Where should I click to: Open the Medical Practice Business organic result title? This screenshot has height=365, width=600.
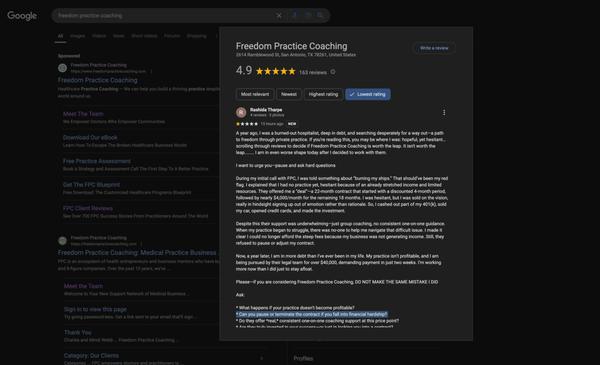tap(137, 253)
